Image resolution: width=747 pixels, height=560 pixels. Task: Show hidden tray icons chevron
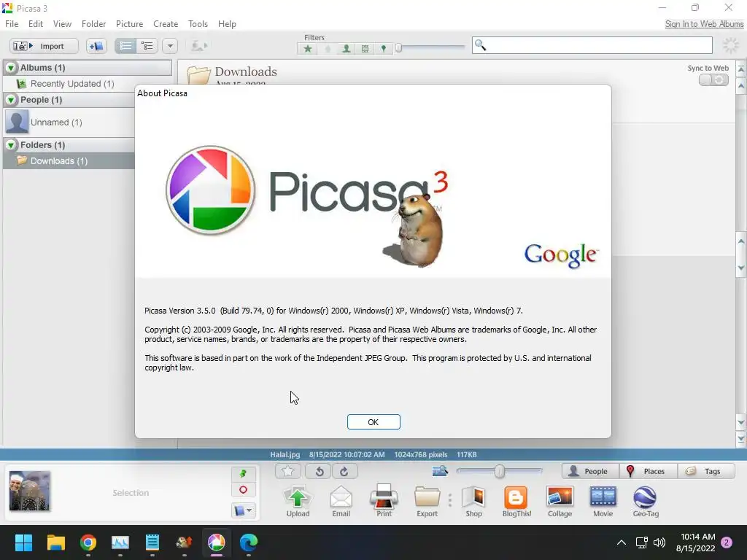622,542
